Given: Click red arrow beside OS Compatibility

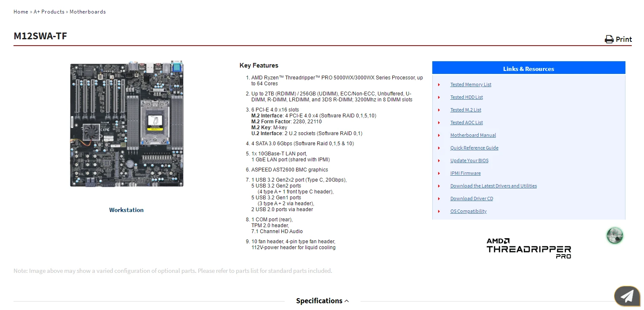Looking at the screenshot, I should click(439, 212).
